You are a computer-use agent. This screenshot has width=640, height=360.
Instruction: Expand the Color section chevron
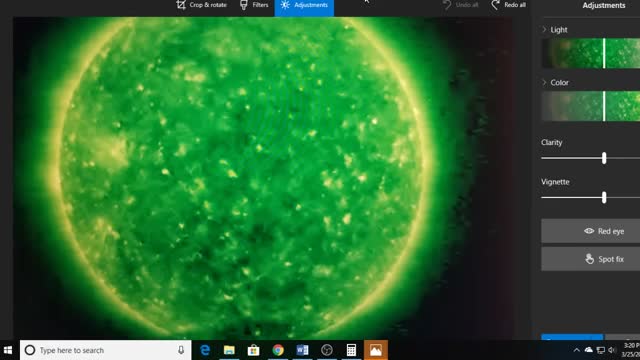coord(544,82)
